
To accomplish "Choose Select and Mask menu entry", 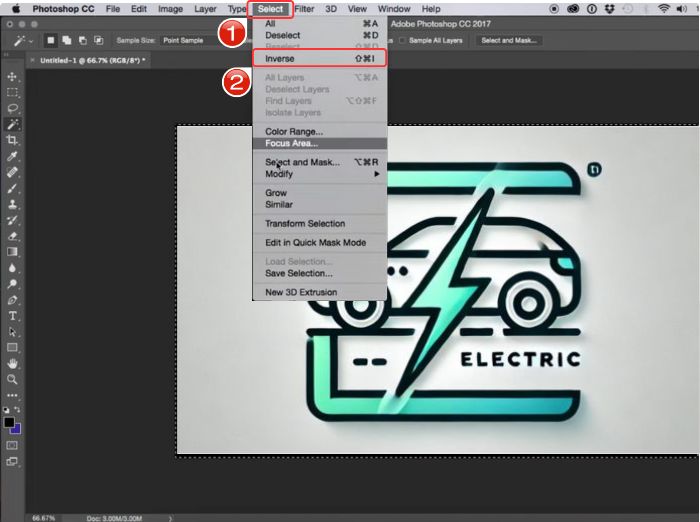I will point(320,162).
